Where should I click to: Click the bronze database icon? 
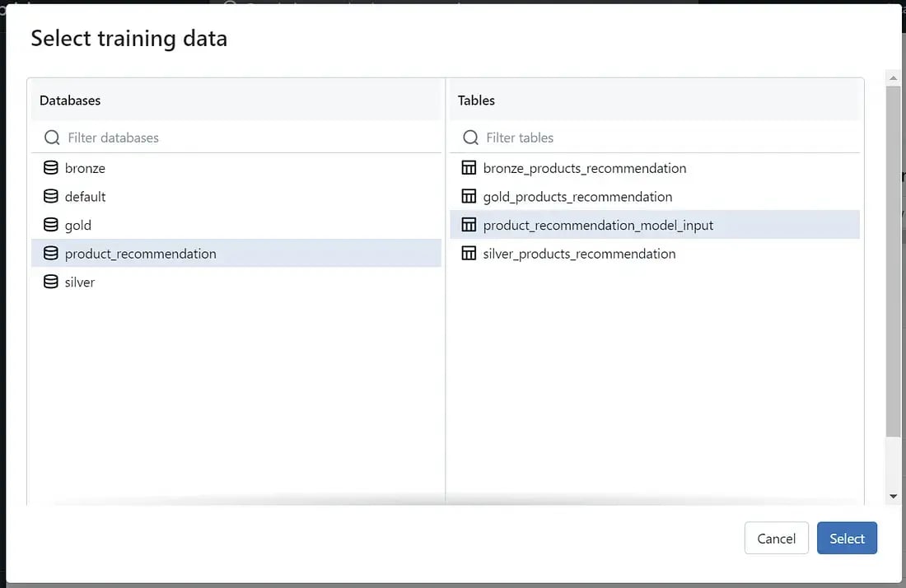point(51,168)
